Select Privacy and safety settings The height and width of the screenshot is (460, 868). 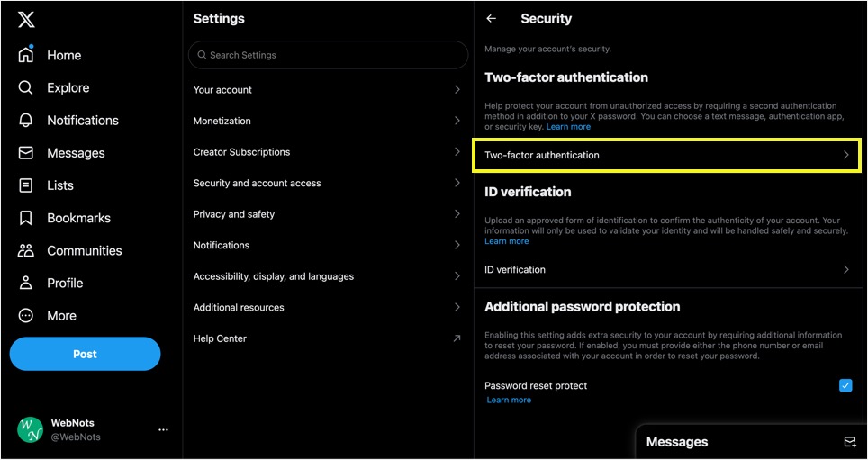[x=328, y=213]
